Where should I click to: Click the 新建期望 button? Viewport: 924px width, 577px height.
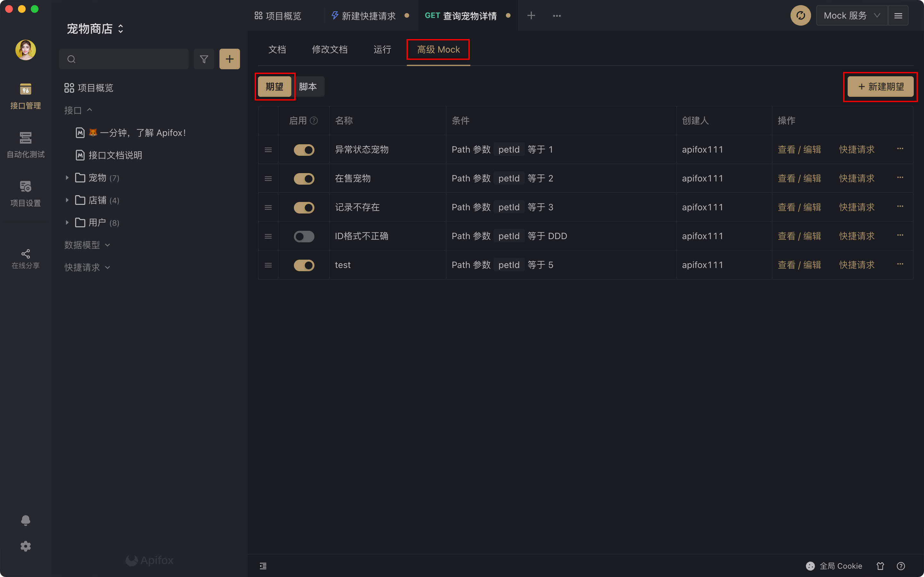pos(880,87)
